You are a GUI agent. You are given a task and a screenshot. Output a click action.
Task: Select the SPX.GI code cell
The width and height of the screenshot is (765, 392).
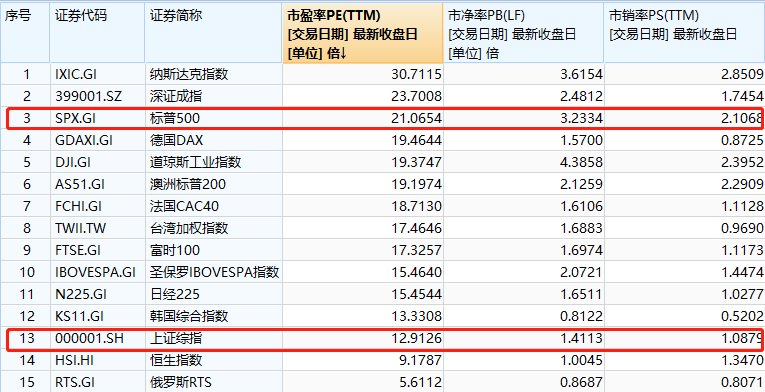click(97, 118)
